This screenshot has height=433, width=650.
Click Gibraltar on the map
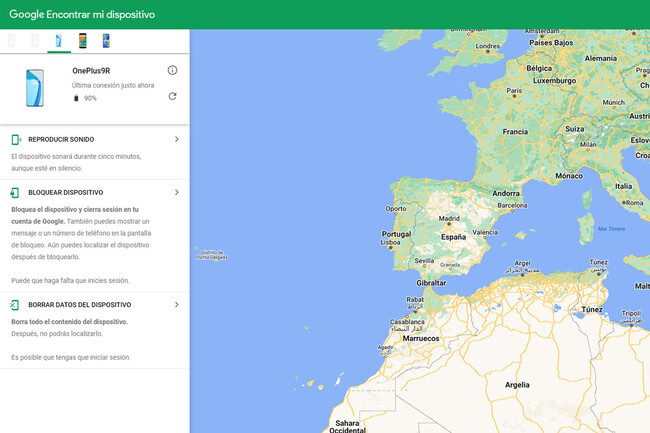431,283
